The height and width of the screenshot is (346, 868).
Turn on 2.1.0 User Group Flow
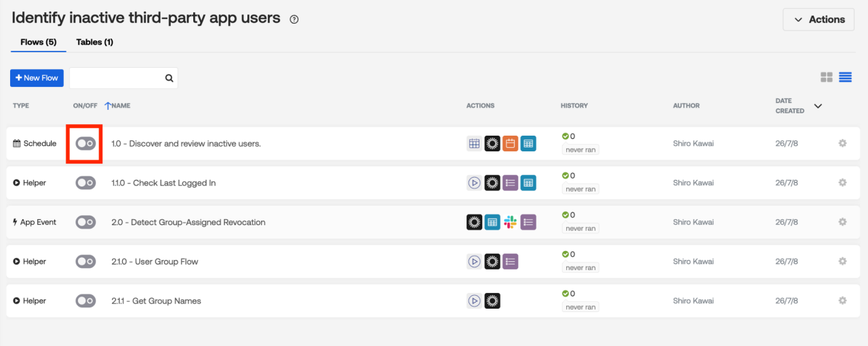click(85, 261)
